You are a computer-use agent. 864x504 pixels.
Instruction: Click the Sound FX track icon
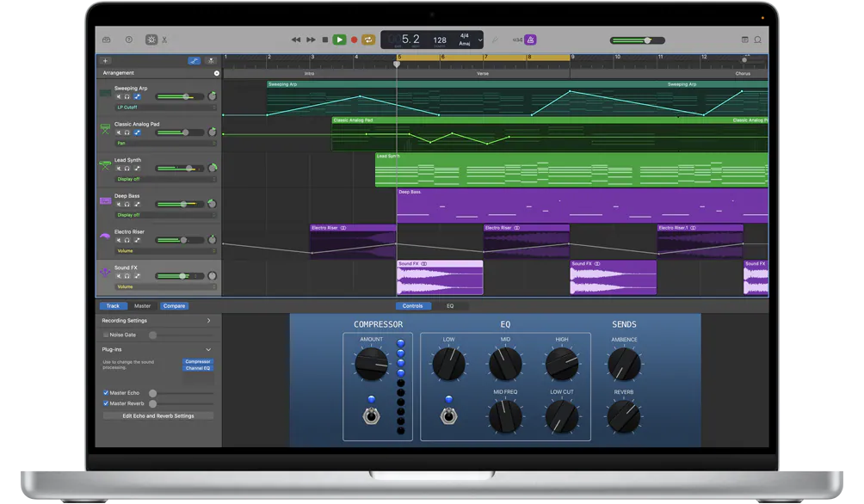point(105,272)
